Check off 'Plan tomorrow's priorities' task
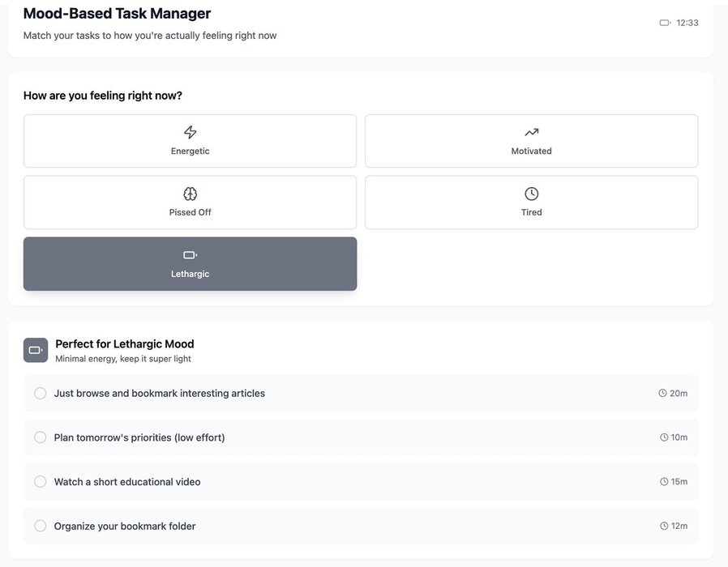728x567 pixels. coord(40,437)
